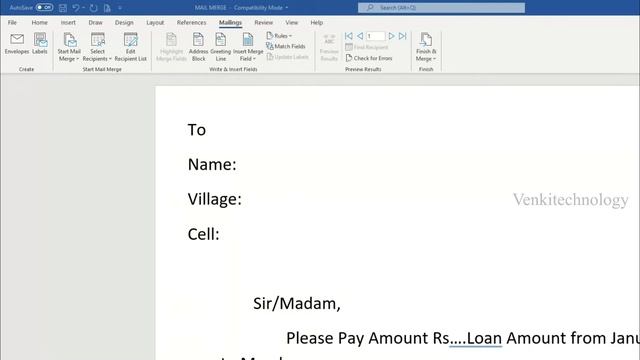The image size is (640, 360).
Task: Click Preview Results
Action: point(329,47)
